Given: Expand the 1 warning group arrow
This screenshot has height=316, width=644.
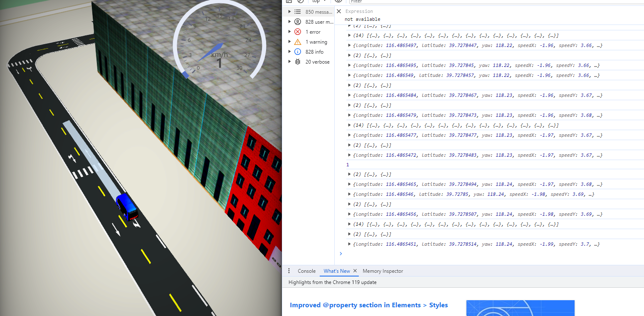Looking at the screenshot, I should [290, 42].
